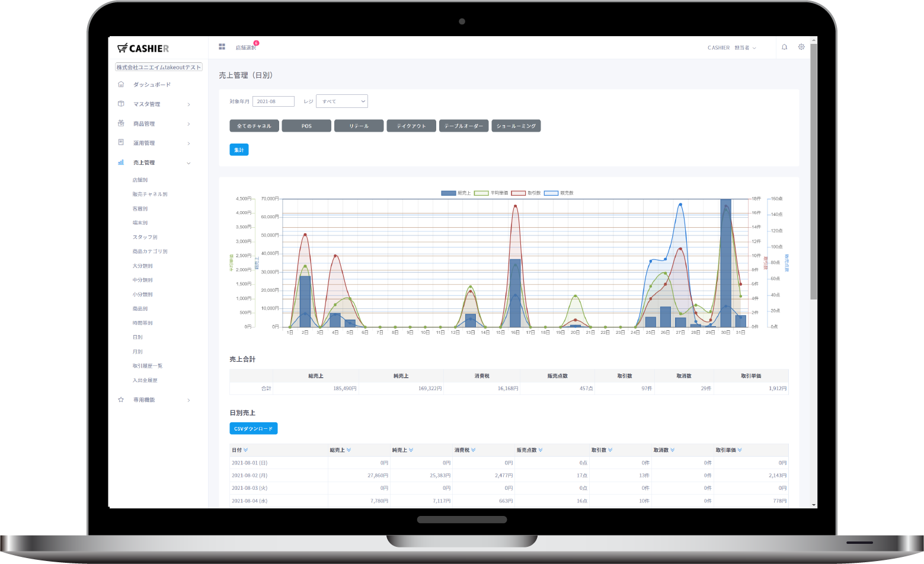Click the CSVダウンロード button
The image size is (924, 564).
[x=253, y=428]
